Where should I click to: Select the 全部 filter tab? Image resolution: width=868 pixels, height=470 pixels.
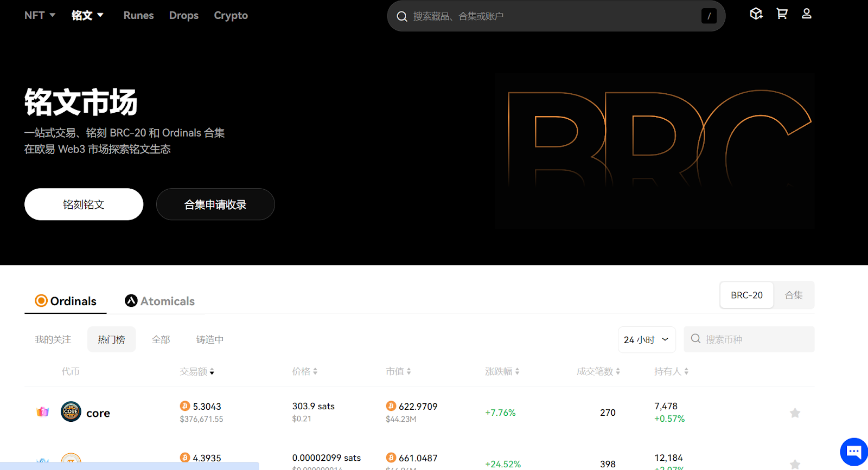(x=161, y=339)
